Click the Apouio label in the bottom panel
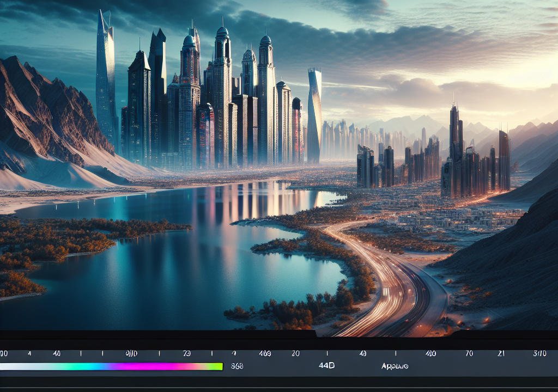Screen dimensions: 558x392 click(395, 366)
